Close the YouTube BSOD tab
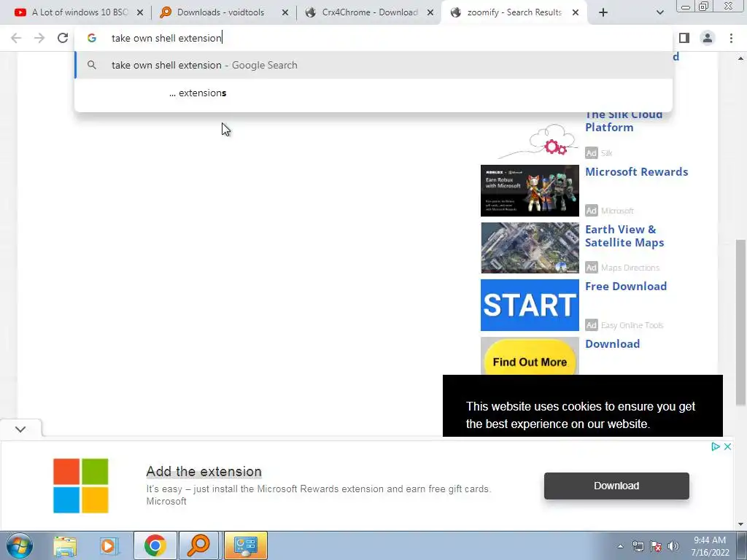Screen dimensions: 747x560 click(140, 12)
